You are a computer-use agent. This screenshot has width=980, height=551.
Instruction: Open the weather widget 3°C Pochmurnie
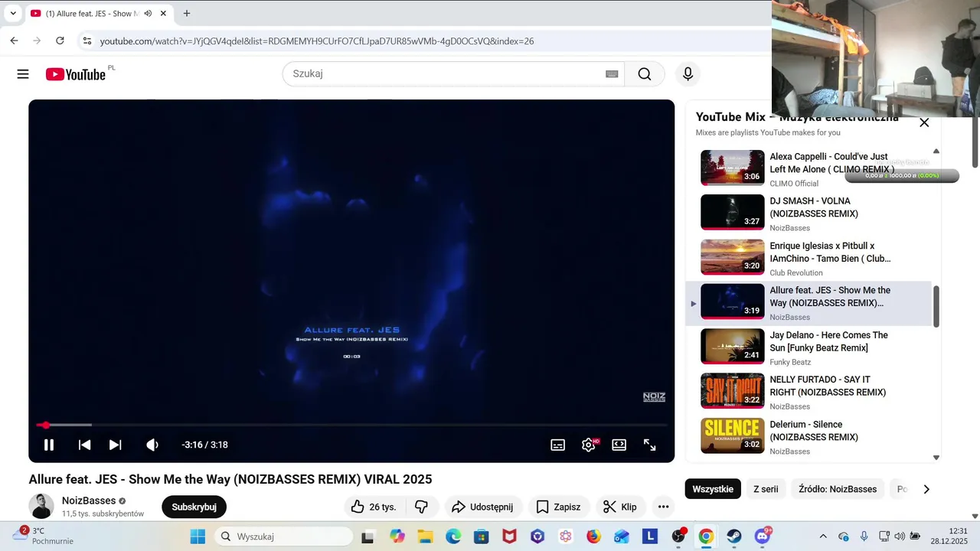[42, 536]
